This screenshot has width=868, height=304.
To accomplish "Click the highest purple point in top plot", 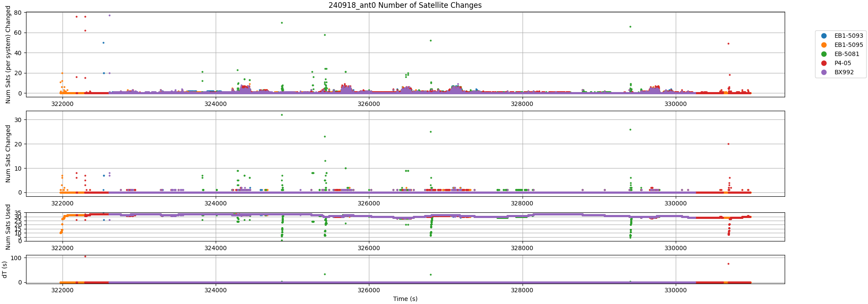I will [x=109, y=15].
